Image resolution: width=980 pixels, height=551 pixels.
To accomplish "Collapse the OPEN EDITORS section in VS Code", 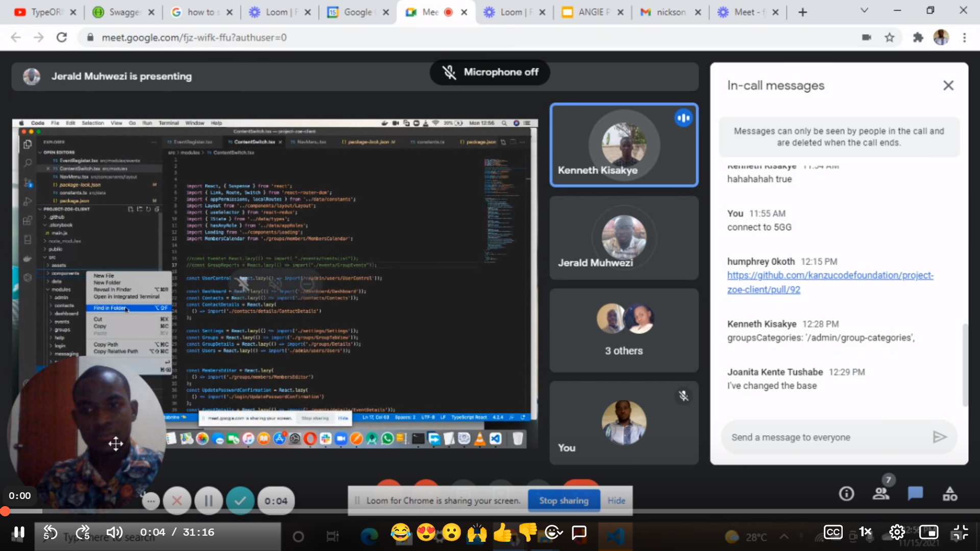I will click(59, 152).
